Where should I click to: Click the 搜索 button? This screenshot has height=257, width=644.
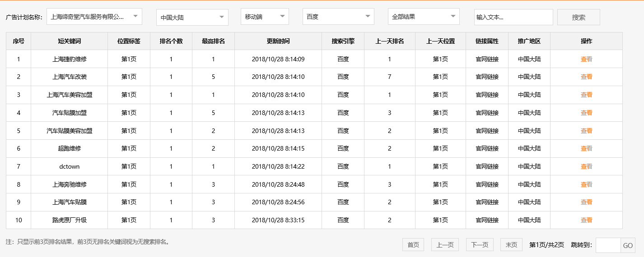(579, 17)
